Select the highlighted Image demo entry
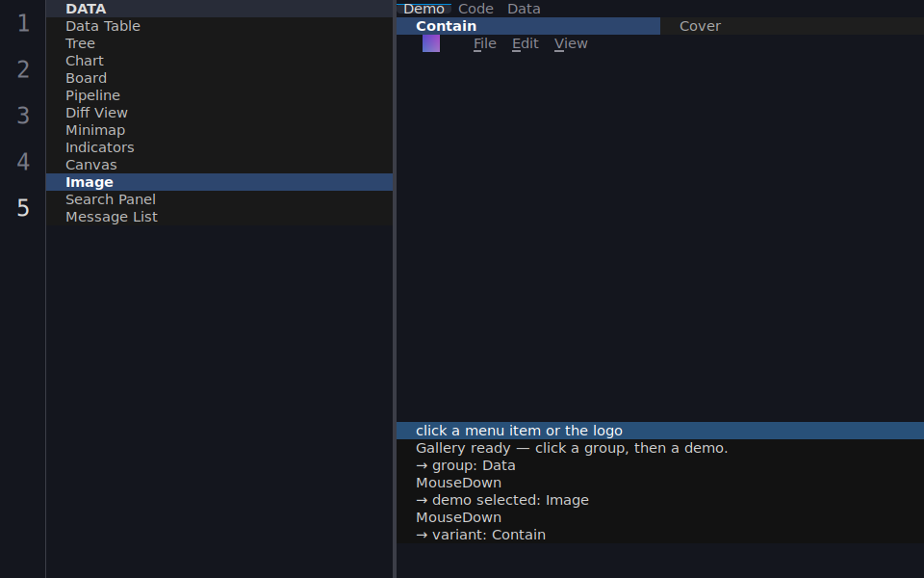Screen dimensions: 924x578 tap(219, 182)
